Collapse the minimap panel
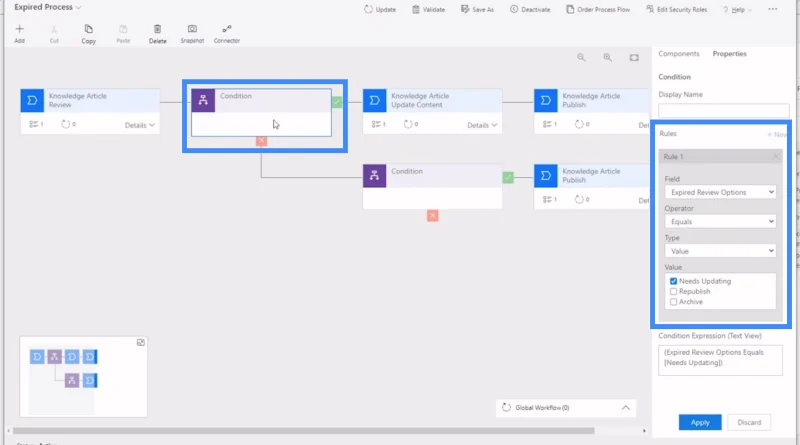Viewport: 800px width, 445px height. [x=141, y=342]
